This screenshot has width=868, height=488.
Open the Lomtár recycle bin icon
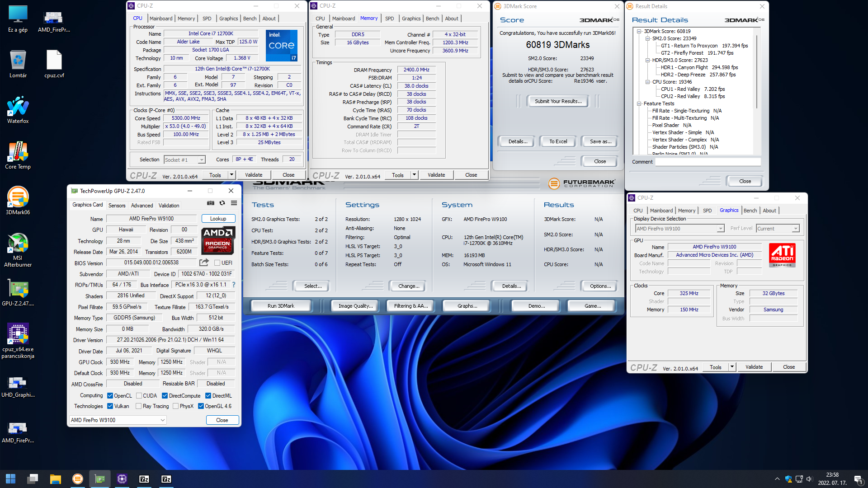18,64
